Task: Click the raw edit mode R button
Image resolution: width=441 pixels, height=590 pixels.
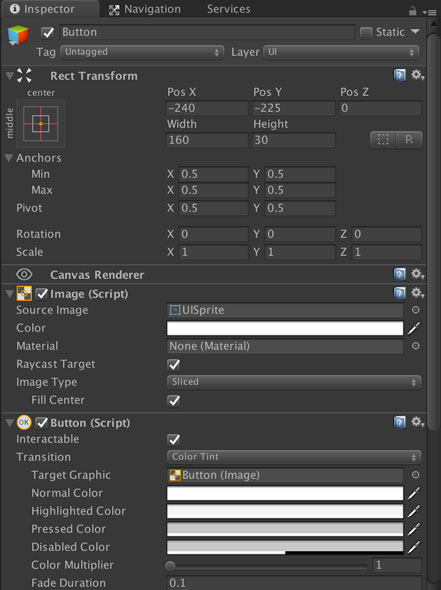Action: [409, 140]
